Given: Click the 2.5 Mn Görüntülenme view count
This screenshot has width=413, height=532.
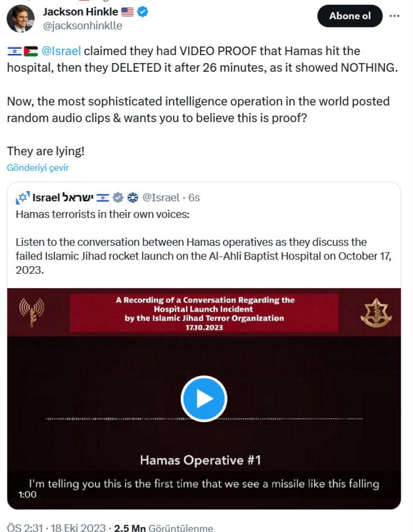Looking at the screenshot, I should 163,528.
